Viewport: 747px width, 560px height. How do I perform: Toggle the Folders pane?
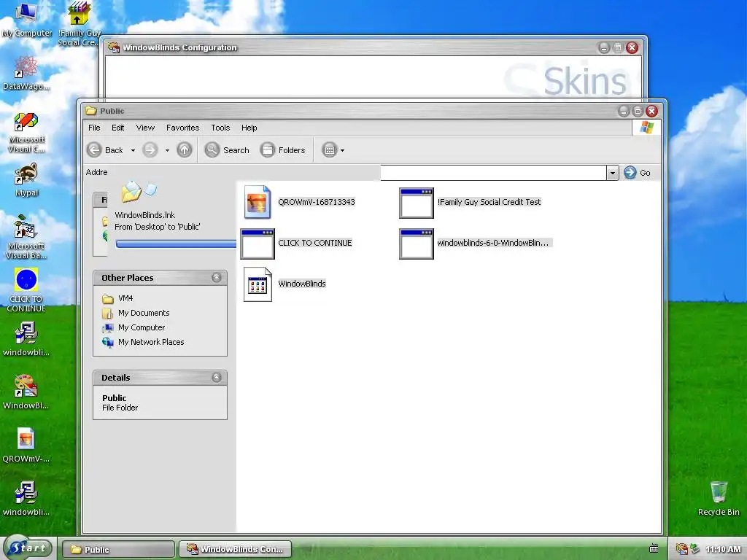coord(283,150)
